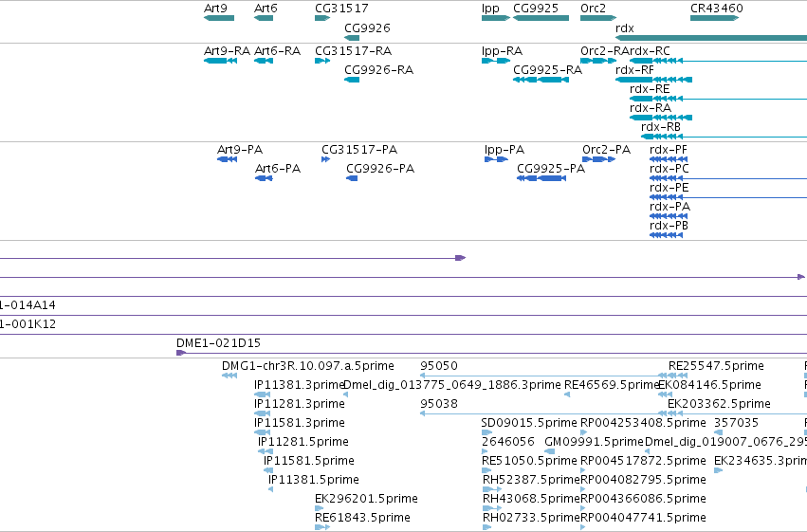Select the Art6 gene arrow
807x532 pixels.
264,18
